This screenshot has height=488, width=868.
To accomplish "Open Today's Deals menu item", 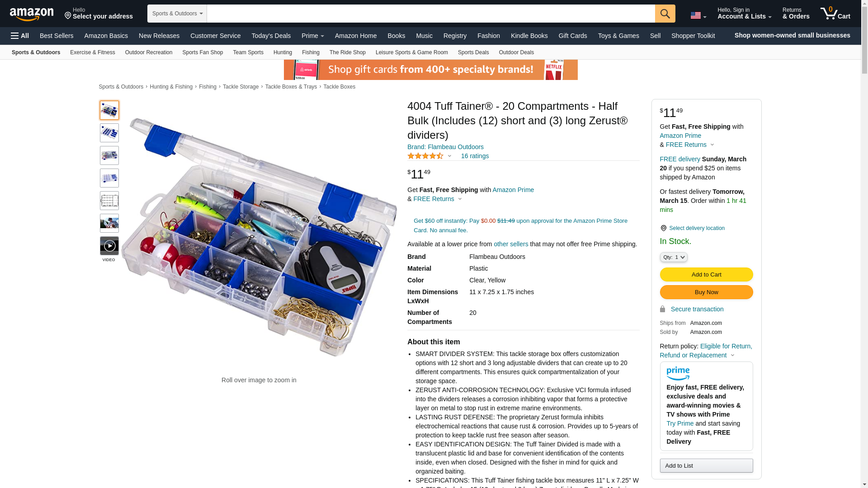I will point(271,36).
